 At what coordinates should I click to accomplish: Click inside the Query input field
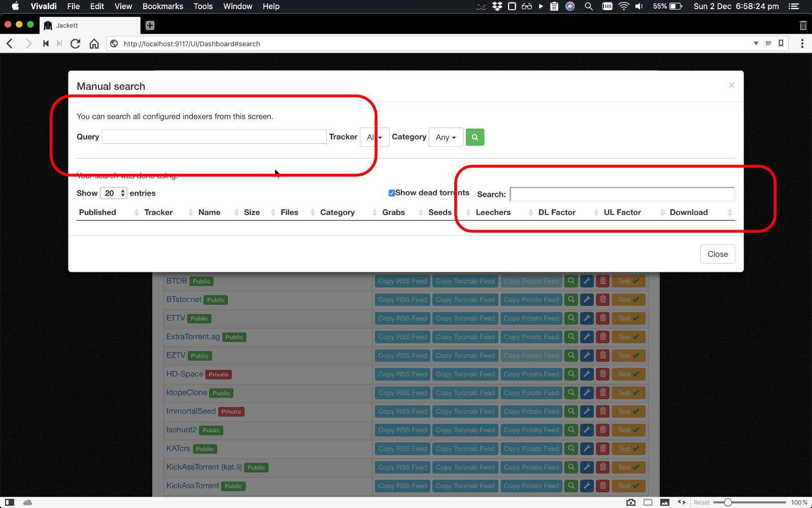[213, 137]
